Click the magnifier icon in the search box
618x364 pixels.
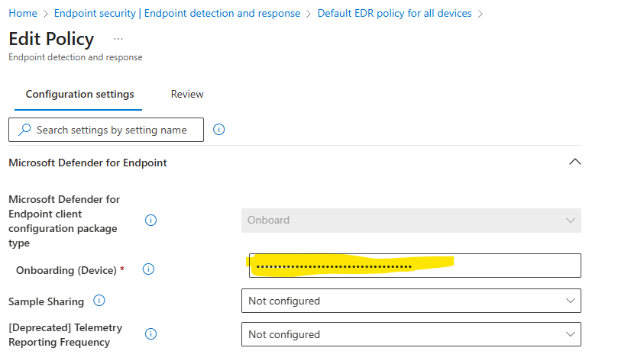(24, 130)
